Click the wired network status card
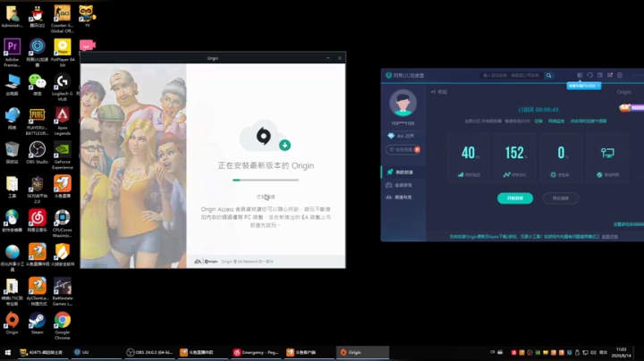Screen dimensions: 644x361 pos(607,159)
